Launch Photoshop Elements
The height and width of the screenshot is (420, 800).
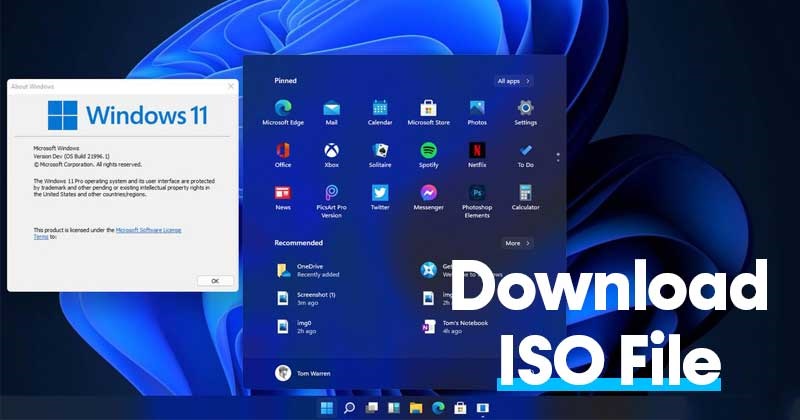coord(477,201)
